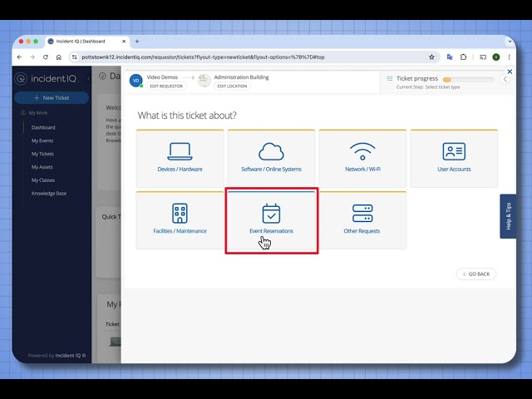Reload the page
The image size is (532, 399).
46,57
